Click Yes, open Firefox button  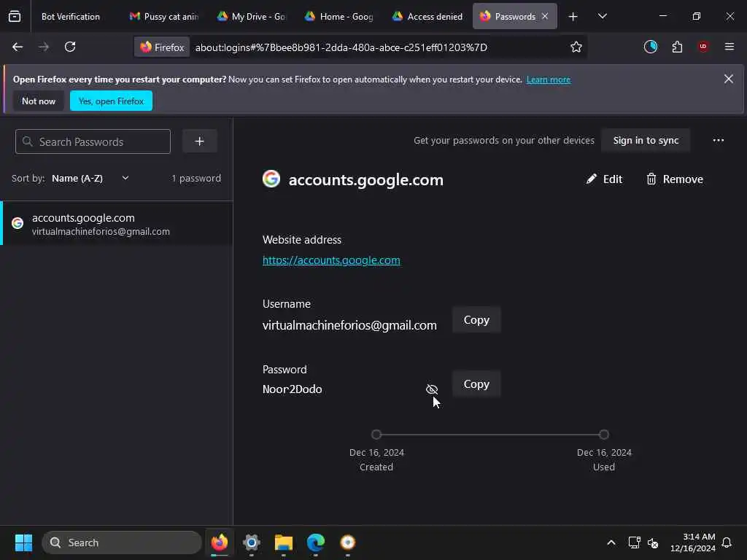click(x=111, y=101)
